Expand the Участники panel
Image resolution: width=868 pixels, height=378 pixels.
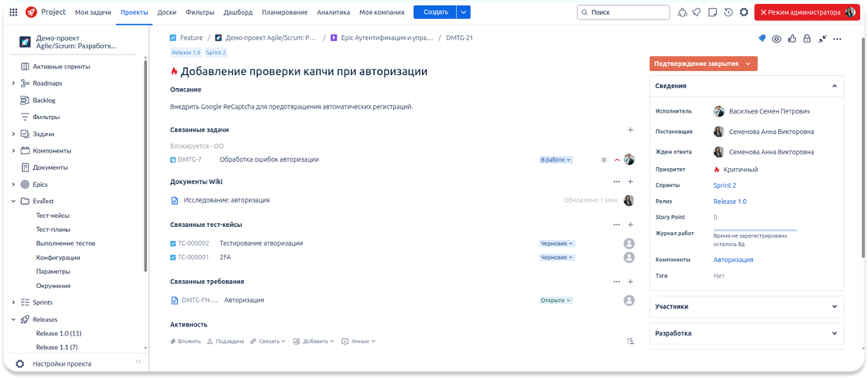(835, 306)
